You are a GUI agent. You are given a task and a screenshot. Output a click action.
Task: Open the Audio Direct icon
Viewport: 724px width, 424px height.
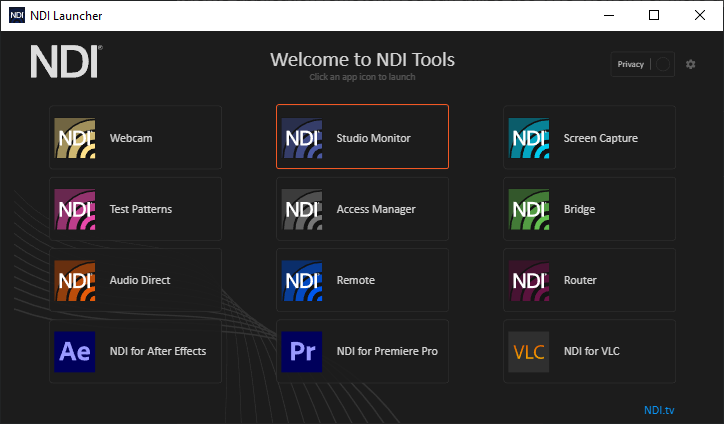76,280
